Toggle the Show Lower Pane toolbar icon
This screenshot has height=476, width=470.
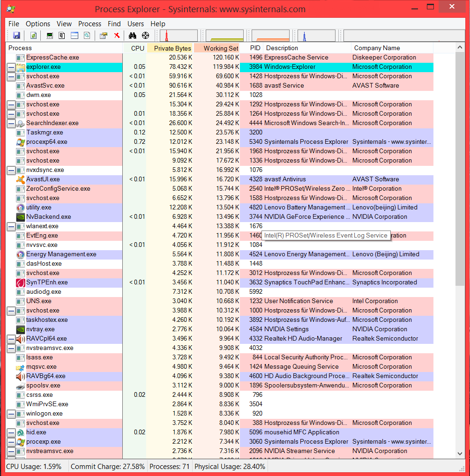(75, 36)
